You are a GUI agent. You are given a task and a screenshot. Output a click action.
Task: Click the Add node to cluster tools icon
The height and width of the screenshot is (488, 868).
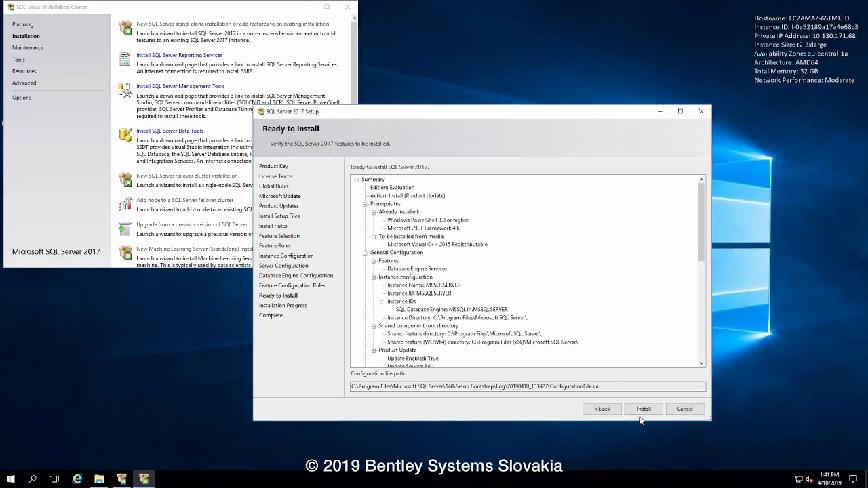click(x=125, y=204)
